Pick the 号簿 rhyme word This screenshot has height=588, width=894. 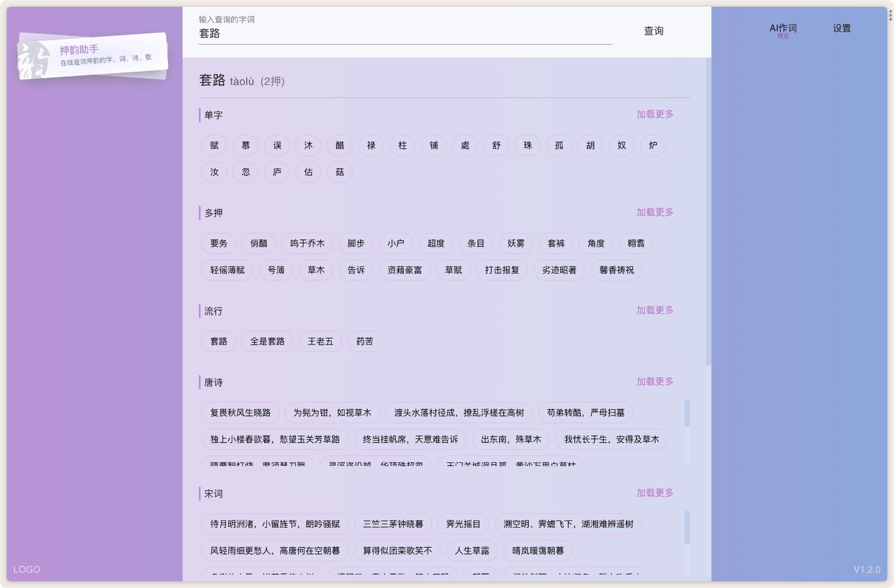(276, 270)
